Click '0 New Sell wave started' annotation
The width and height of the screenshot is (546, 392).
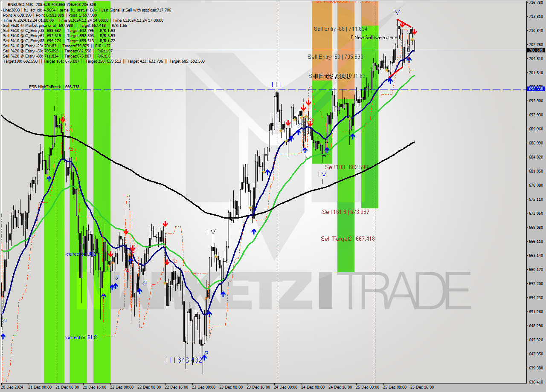[375, 37]
